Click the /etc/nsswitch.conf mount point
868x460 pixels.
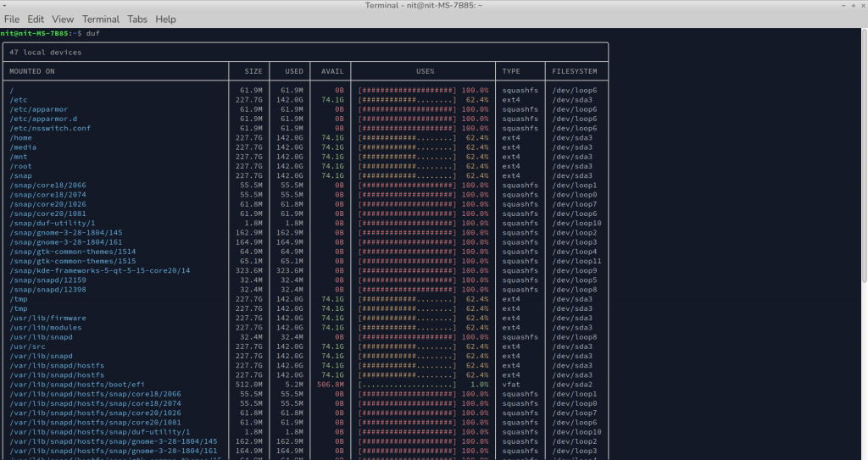[x=50, y=128]
